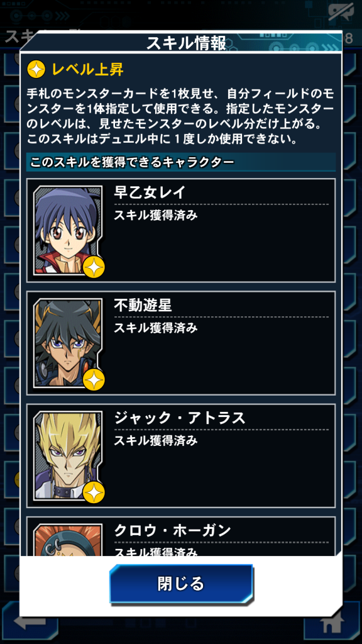Select 不動遊星 character portrait
The height and width of the screenshot is (644, 362).
(68, 343)
